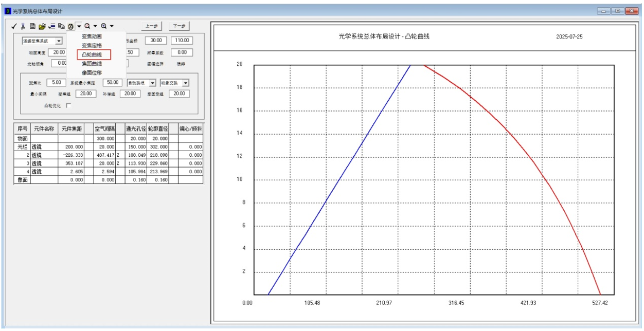Click the 系统最小焦距 field showing 50.00
644x331 pixels.
click(x=112, y=82)
